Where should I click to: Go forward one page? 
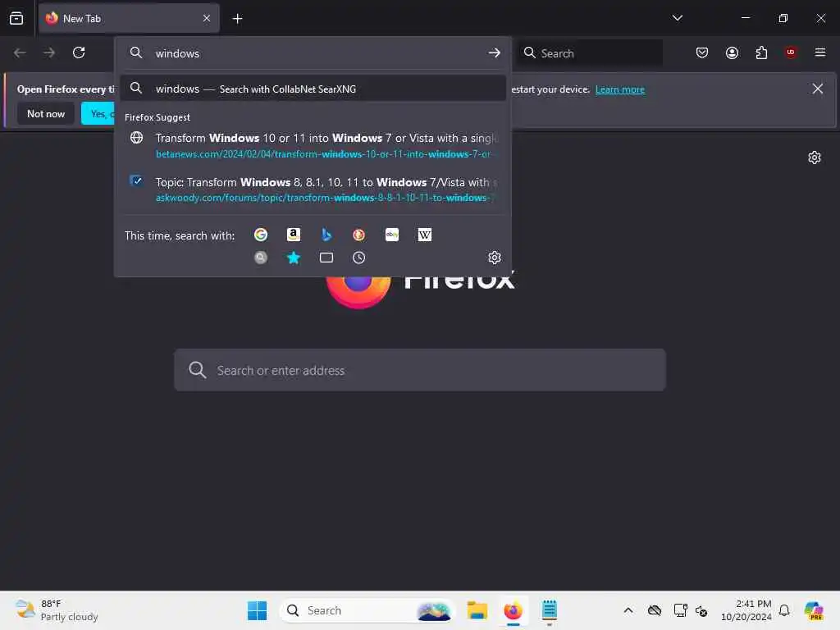(49, 52)
